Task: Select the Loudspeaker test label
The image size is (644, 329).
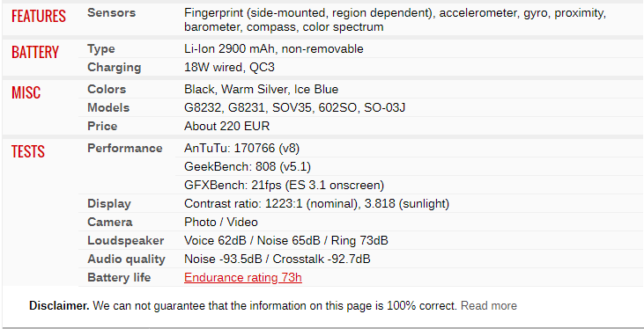Action: pos(125,241)
